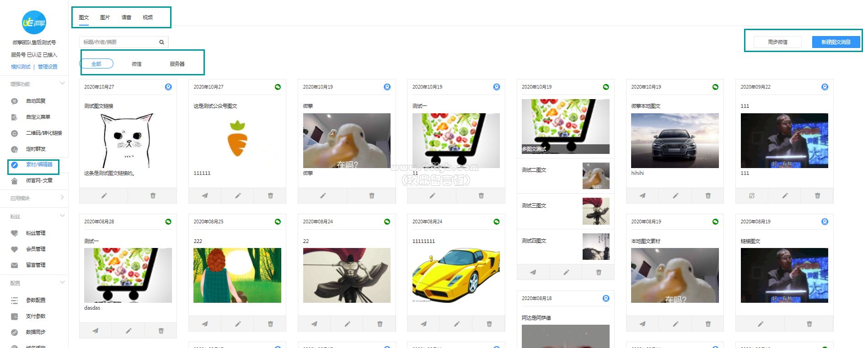868x348 pixels.
Task: Send the 22 card dated 2020年08月24
Action: click(x=314, y=324)
